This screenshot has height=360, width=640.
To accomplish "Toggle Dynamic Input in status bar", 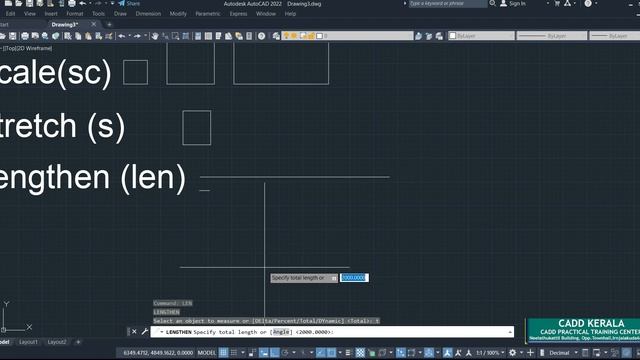I will point(264,353).
